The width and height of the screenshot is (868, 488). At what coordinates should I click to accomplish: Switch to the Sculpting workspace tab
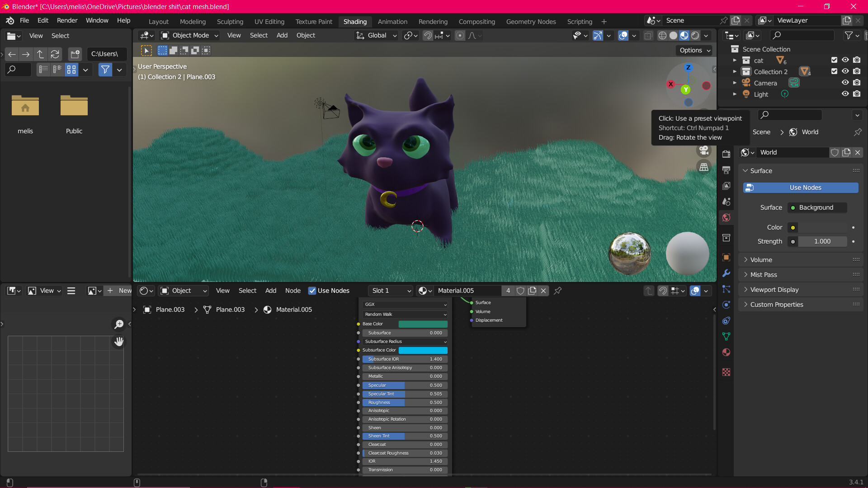pyautogui.click(x=230, y=22)
